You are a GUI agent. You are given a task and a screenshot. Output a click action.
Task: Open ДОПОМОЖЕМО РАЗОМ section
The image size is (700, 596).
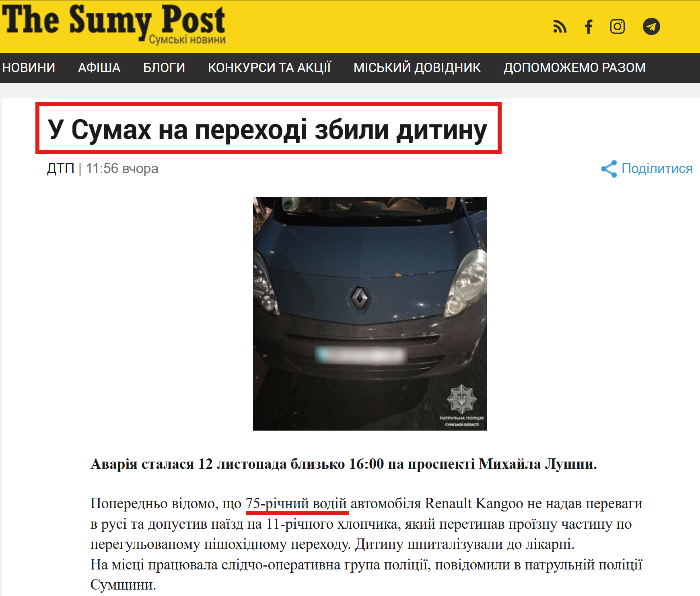click(x=574, y=68)
